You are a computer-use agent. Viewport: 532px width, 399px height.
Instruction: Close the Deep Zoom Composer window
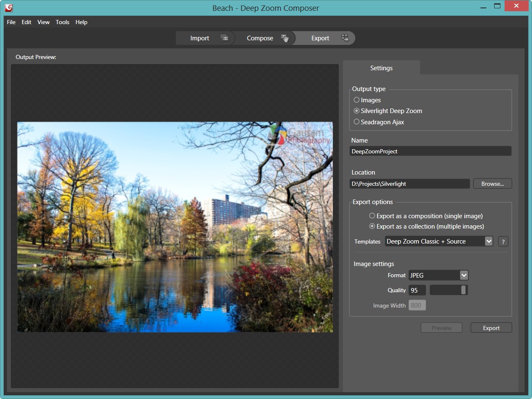(516, 6)
